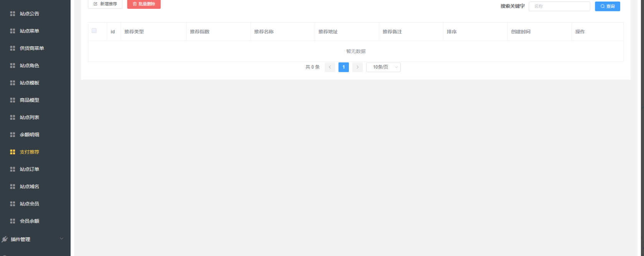Click the plug icon beside 插件管理
The height and width of the screenshot is (256, 644).
click(x=5, y=239)
